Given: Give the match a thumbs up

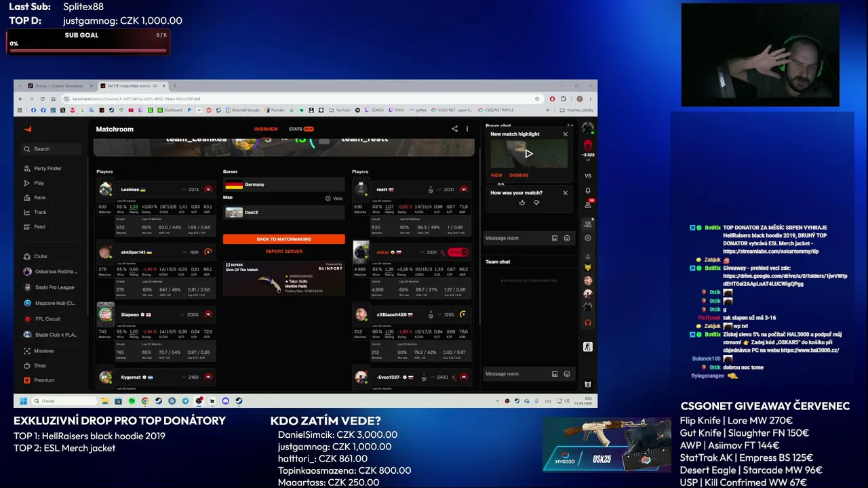Looking at the screenshot, I should [x=522, y=203].
